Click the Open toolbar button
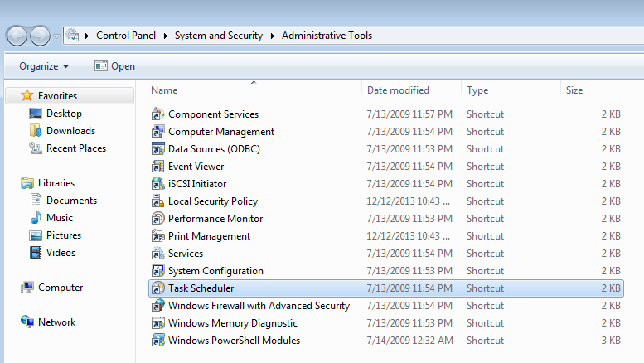The width and height of the screenshot is (644, 363). point(114,66)
